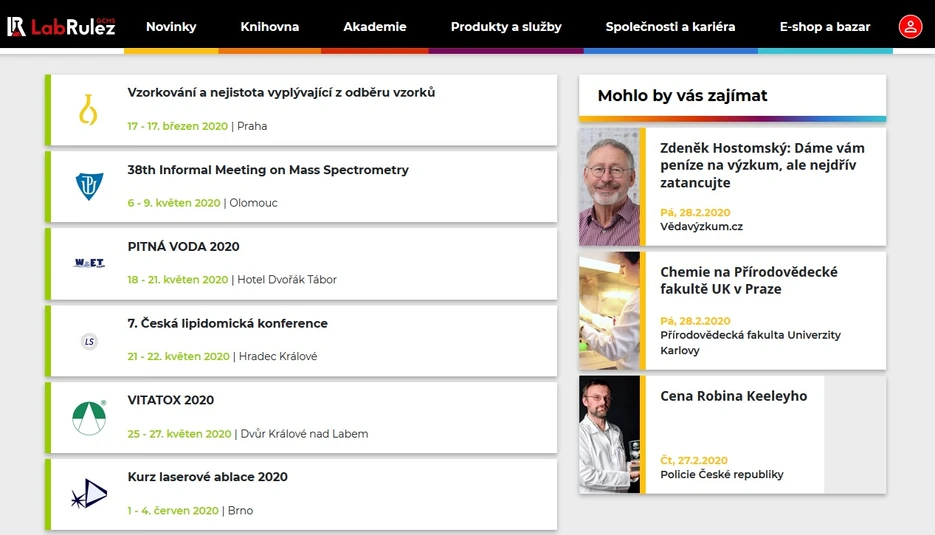The width and height of the screenshot is (935, 535).
Task: Open the 7. Česká lipidomická konference event
Action: (227, 323)
